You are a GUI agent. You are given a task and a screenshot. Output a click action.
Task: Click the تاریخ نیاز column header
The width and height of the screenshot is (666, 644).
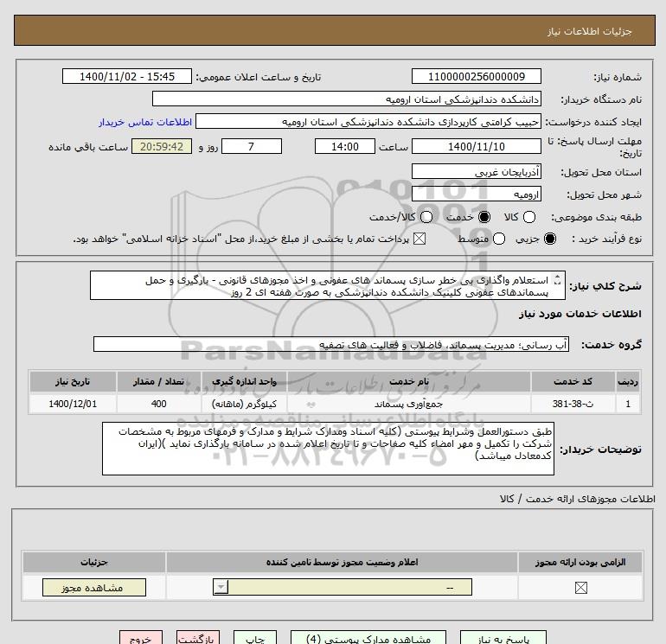73,381
